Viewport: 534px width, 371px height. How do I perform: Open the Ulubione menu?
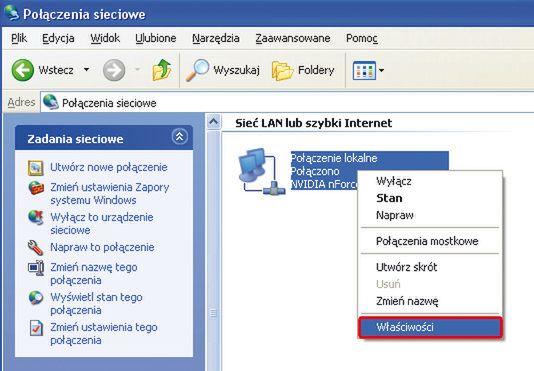156,38
